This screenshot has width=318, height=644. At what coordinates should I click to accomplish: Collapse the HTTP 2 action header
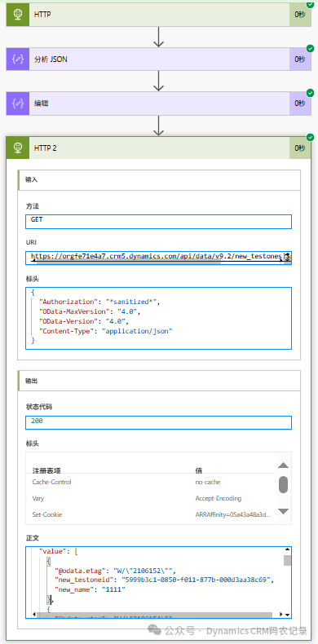(158, 148)
